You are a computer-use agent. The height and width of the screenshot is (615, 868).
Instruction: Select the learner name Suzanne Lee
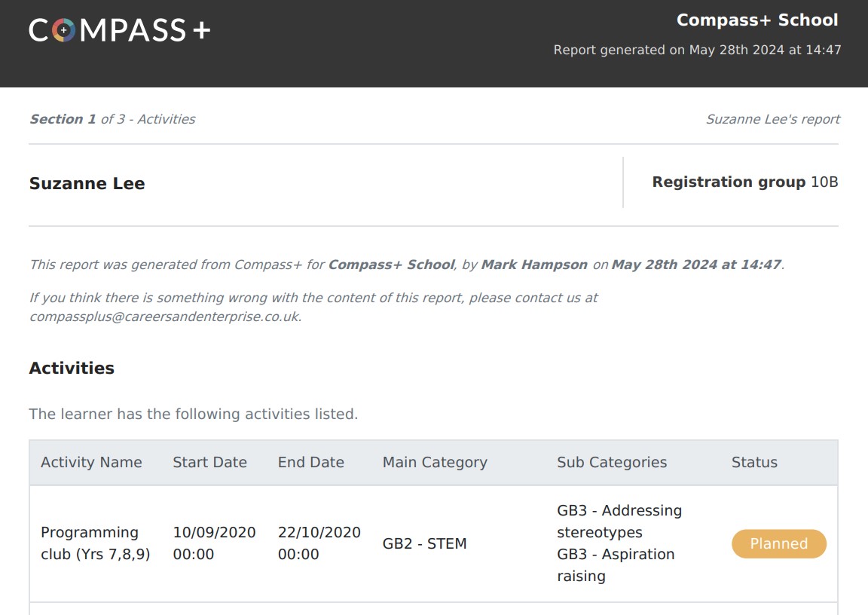click(x=87, y=183)
